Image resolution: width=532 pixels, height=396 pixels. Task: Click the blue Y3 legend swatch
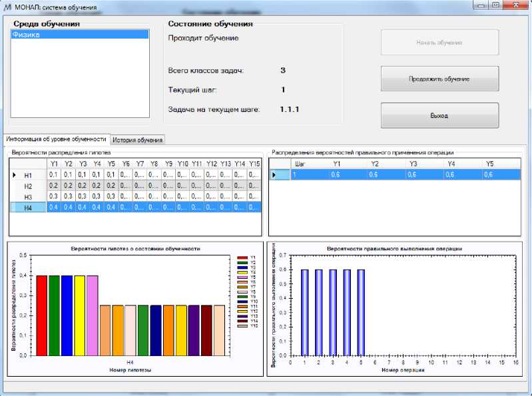pos(242,268)
